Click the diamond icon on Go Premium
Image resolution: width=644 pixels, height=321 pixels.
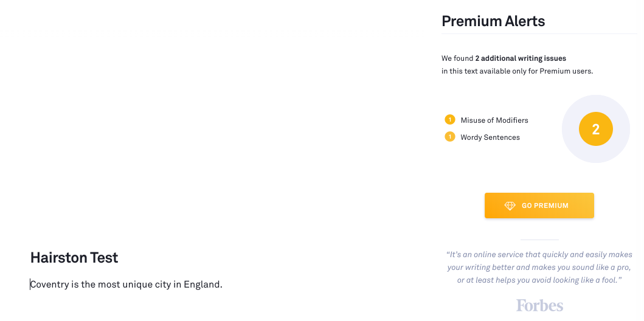click(510, 205)
